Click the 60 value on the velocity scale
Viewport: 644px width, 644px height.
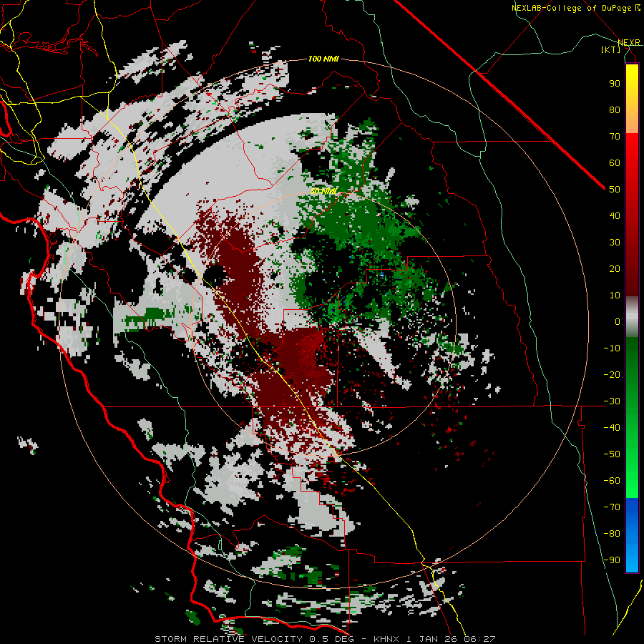click(615, 162)
